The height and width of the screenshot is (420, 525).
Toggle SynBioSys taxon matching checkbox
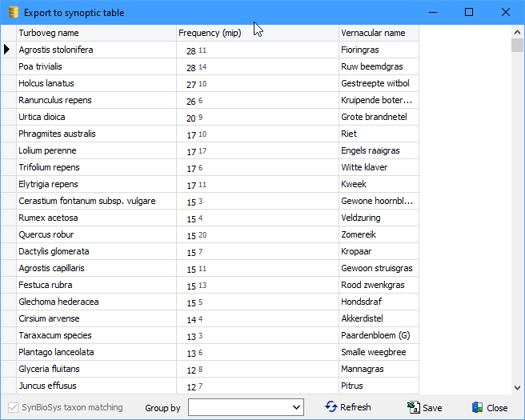pos(12,407)
